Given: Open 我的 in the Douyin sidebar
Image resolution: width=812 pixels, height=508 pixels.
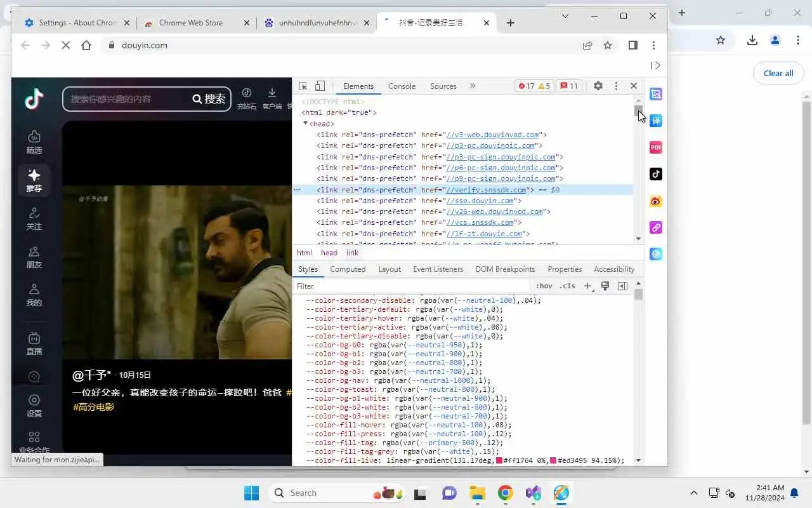Looking at the screenshot, I should click(x=34, y=295).
